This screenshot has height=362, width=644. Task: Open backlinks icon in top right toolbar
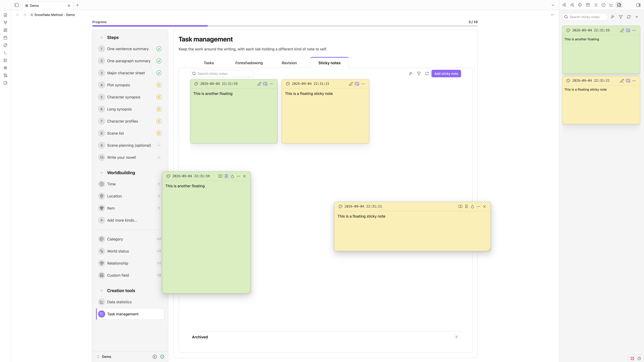click(x=564, y=5)
